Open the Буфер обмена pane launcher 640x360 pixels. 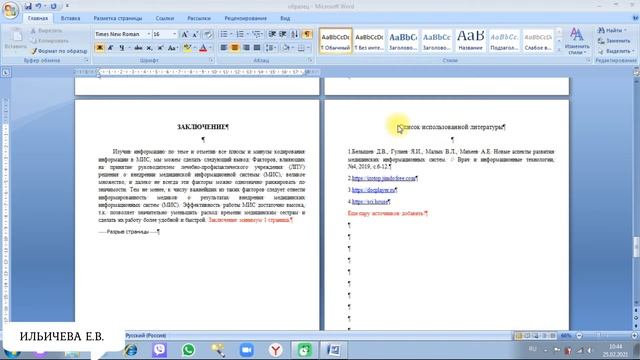[87, 60]
